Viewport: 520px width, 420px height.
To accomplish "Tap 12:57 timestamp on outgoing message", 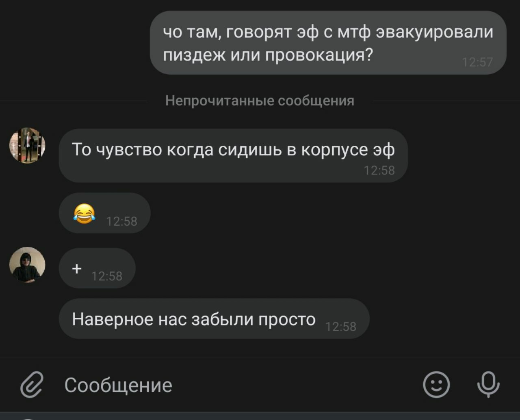I will 477,62.
